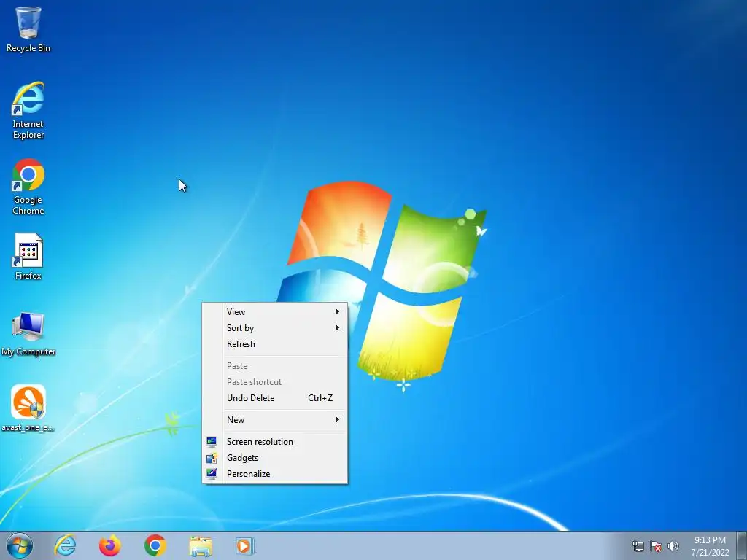
Task: Open the Action Center flag icon
Action: click(656, 546)
